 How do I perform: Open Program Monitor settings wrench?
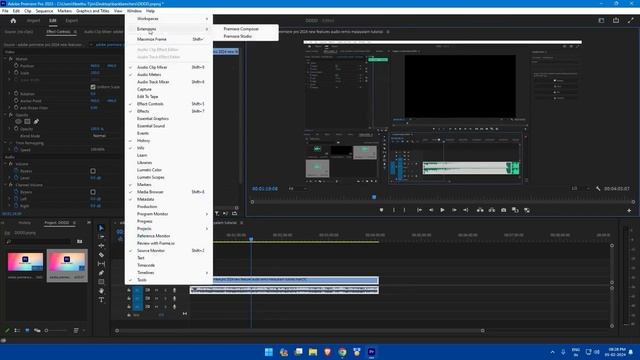point(598,189)
